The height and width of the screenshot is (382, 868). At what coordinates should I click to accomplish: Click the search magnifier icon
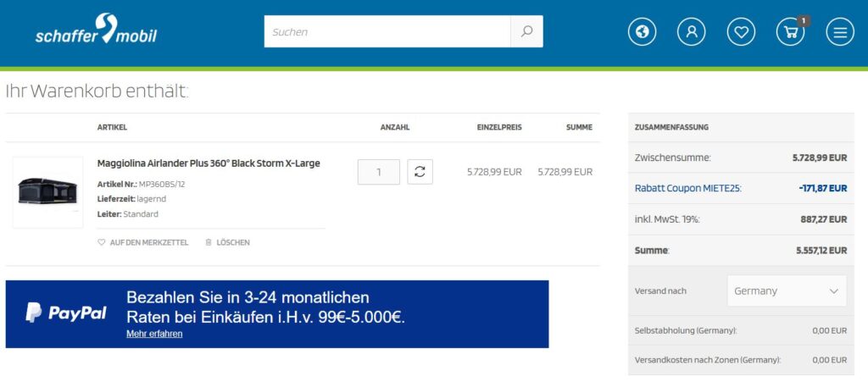[526, 32]
